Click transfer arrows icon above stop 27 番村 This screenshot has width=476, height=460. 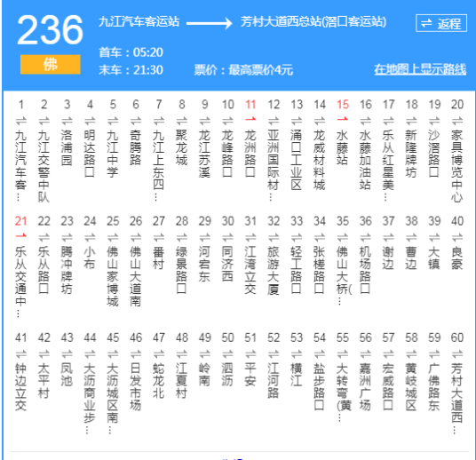159,237
